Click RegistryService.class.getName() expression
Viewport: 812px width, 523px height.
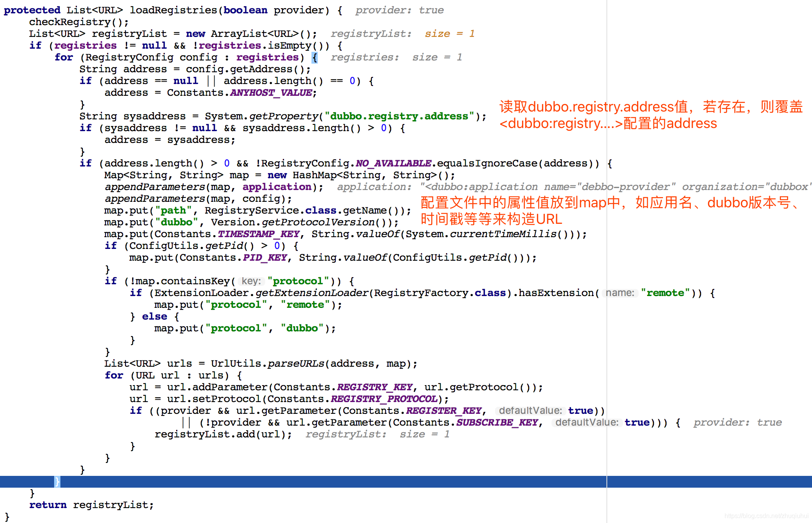pyautogui.click(x=305, y=210)
